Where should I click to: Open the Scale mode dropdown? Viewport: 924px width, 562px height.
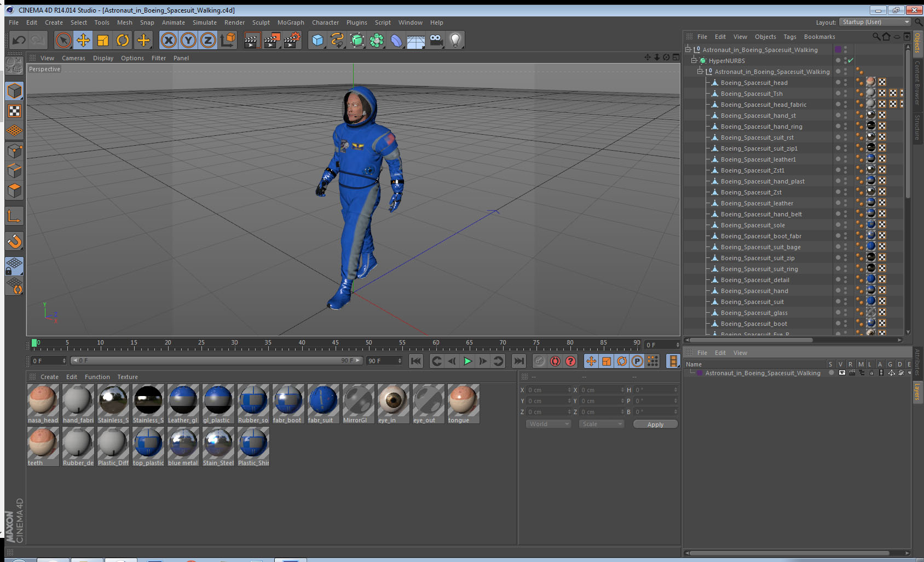tap(601, 424)
